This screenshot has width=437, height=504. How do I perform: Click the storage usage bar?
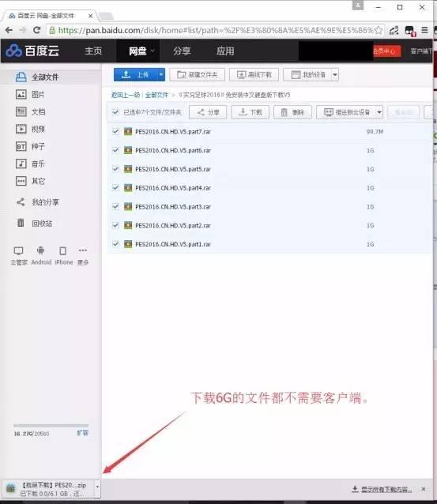pos(51,425)
